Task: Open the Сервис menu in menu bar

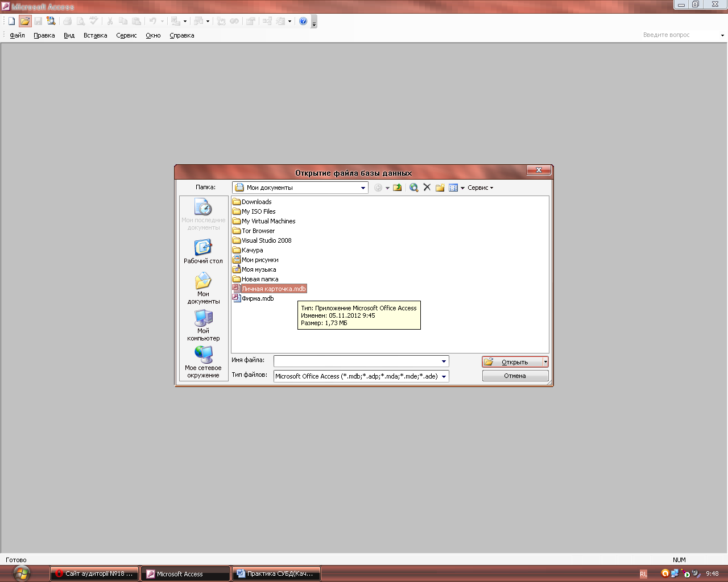Action: (126, 35)
